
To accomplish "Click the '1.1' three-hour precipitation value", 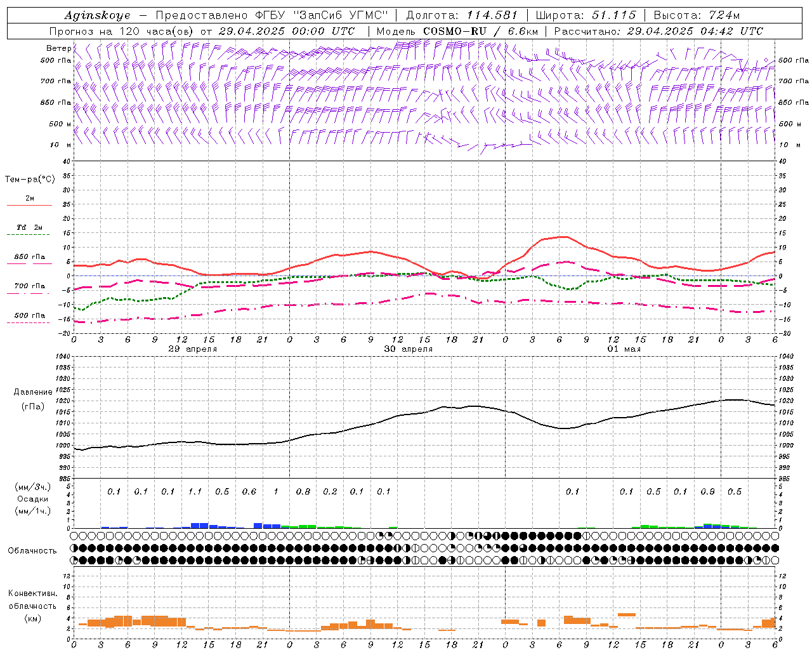I will point(195,491).
